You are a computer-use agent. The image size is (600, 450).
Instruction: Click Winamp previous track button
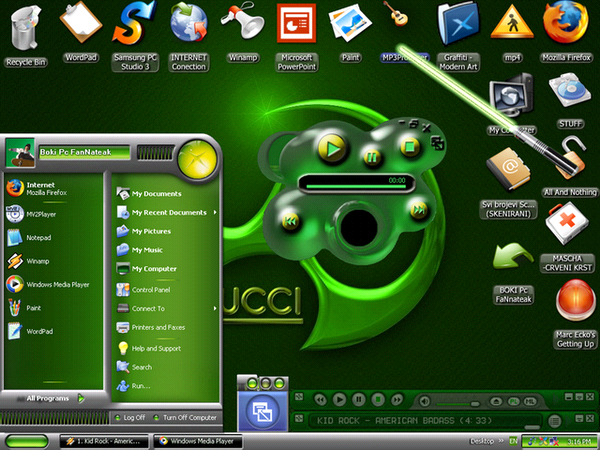tap(320, 400)
